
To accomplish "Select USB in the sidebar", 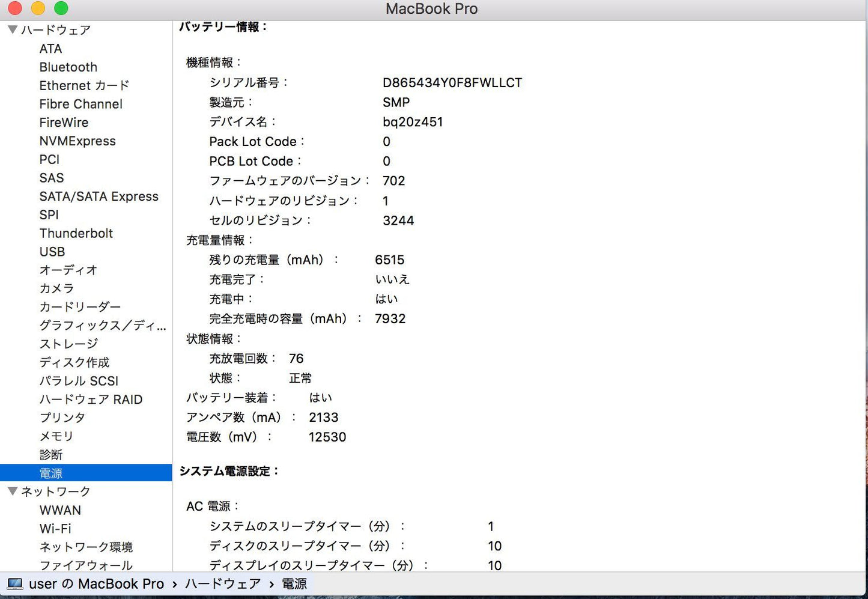I will pyautogui.click(x=52, y=252).
